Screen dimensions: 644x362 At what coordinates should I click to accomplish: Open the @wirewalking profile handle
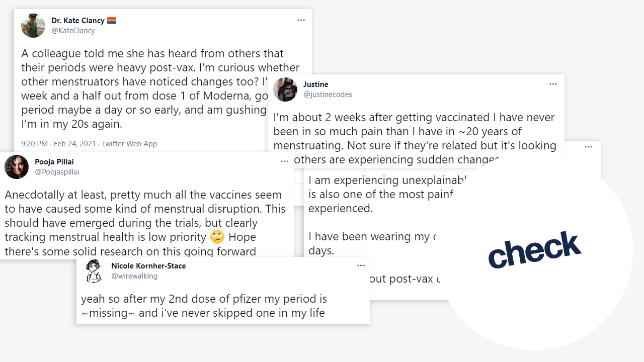tap(134, 276)
